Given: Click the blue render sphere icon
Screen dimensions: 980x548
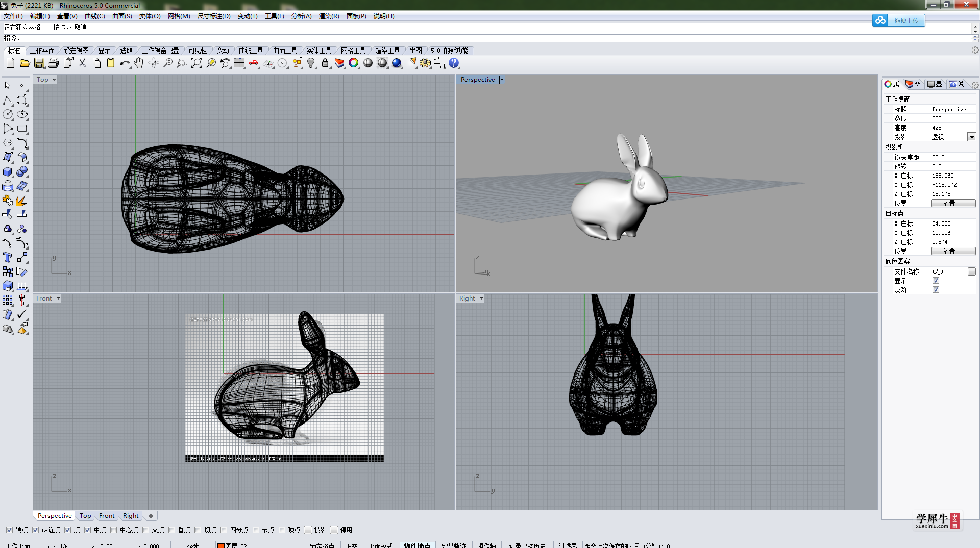Looking at the screenshot, I should point(397,63).
